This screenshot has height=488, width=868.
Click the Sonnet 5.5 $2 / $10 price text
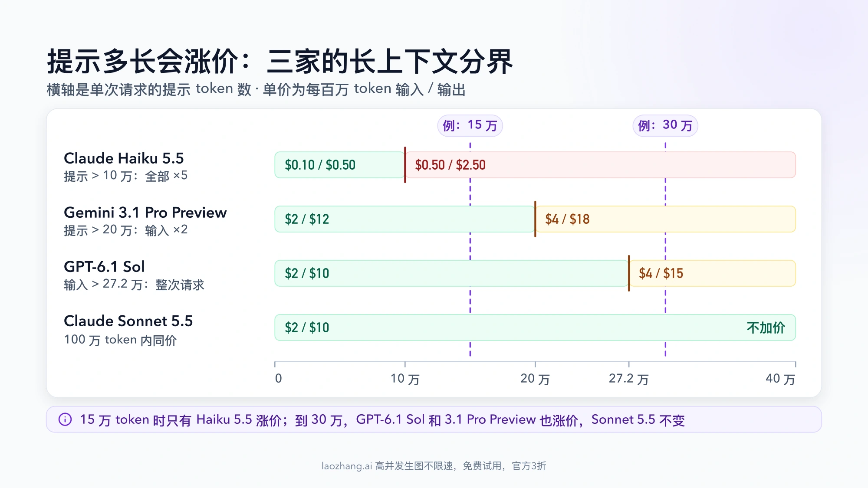(307, 328)
